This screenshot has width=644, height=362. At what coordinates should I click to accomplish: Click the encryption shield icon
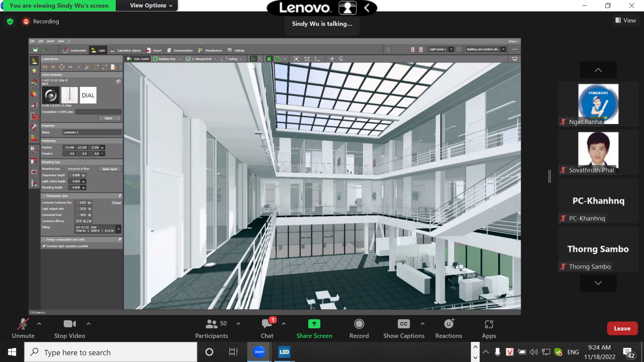(10, 21)
